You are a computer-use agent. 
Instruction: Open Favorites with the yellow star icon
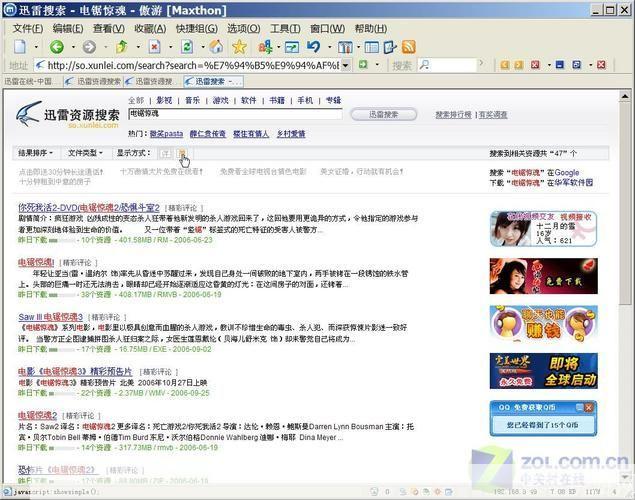click(239, 47)
